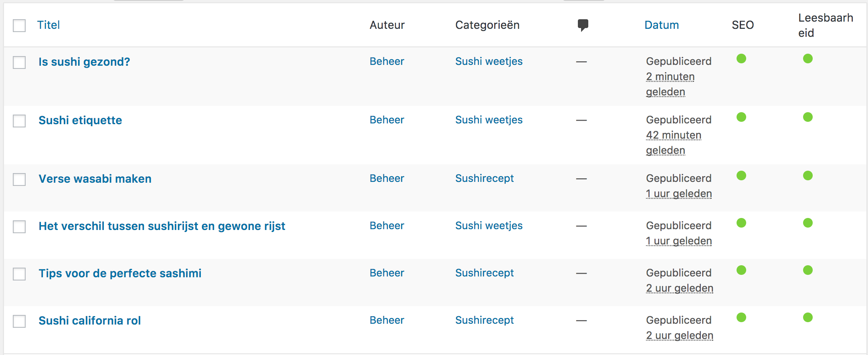
Task: Tick the select-all checkbox beside Titel
Action: [19, 26]
